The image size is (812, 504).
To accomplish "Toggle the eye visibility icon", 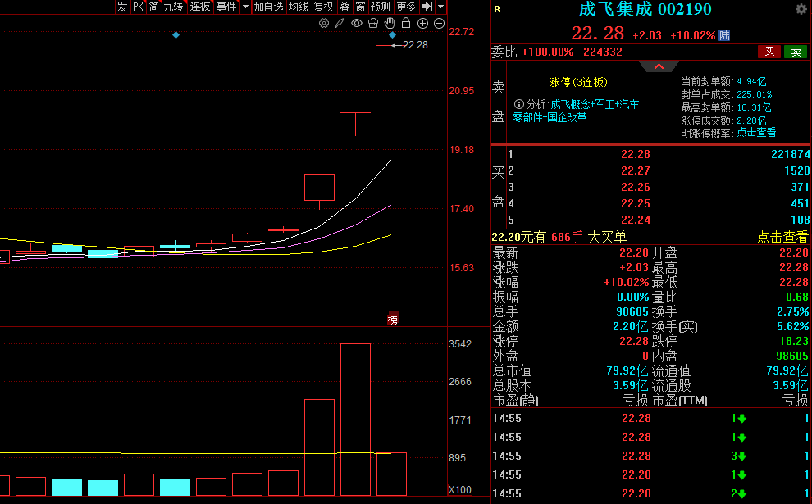I will pos(356,23).
